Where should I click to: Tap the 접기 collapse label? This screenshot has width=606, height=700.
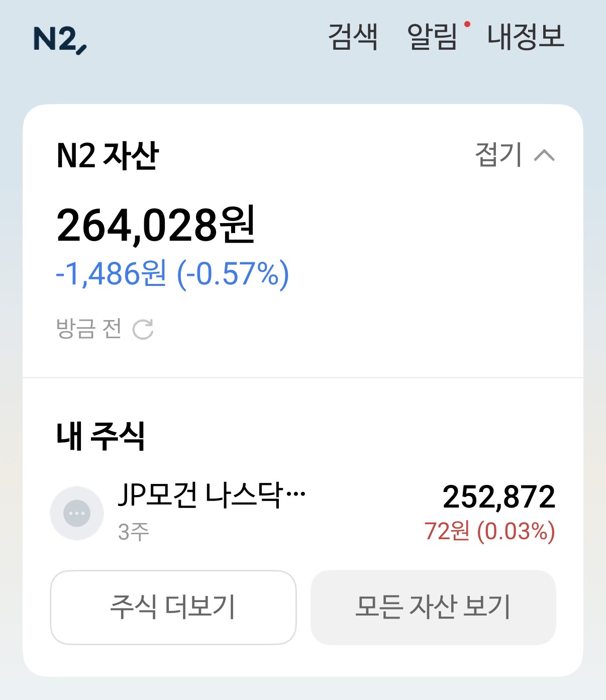point(498,155)
